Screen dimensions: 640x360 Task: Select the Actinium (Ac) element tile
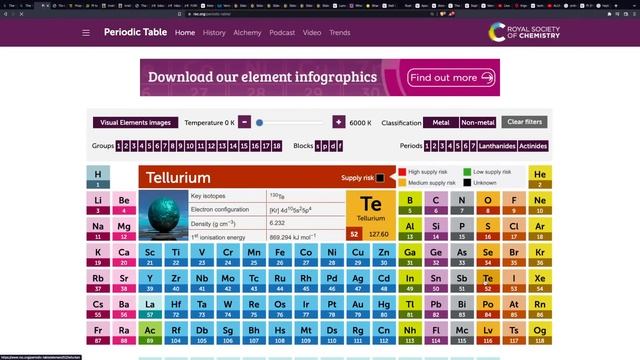(150, 333)
